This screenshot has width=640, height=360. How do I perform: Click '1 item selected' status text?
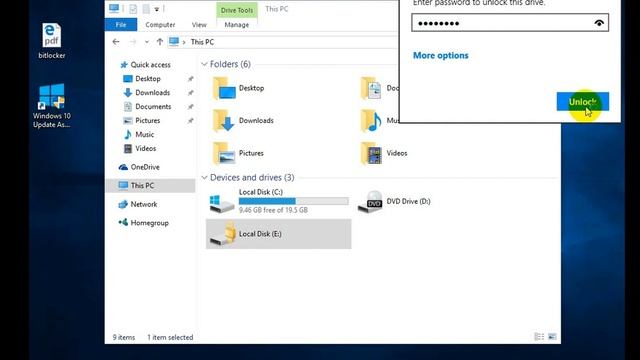click(x=170, y=338)
